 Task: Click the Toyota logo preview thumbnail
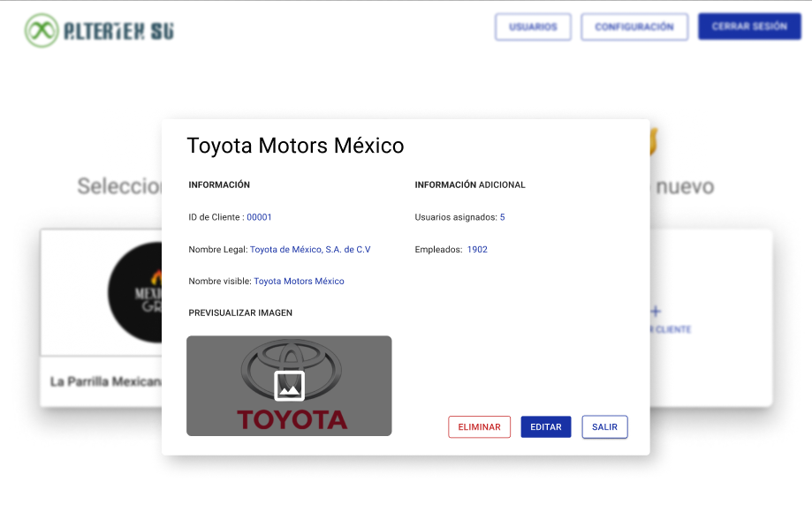(289, 386)
